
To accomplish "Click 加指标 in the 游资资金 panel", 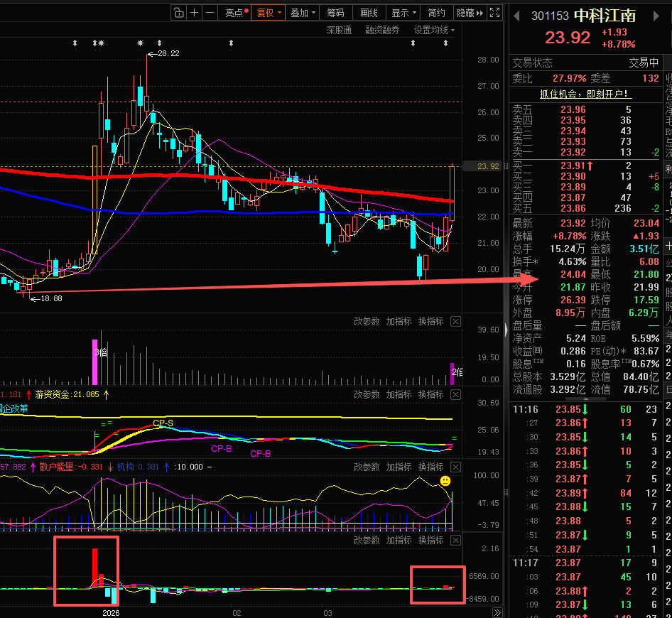I will coord(399,394).
